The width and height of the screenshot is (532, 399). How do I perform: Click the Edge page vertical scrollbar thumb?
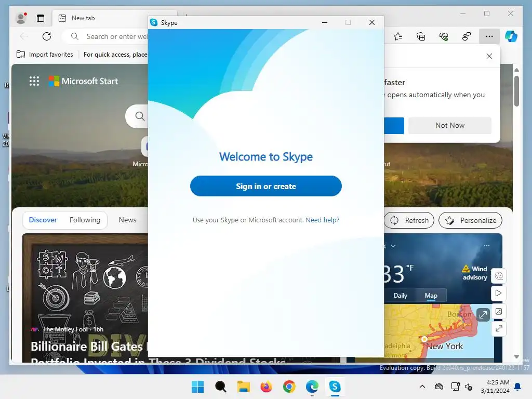516,91
